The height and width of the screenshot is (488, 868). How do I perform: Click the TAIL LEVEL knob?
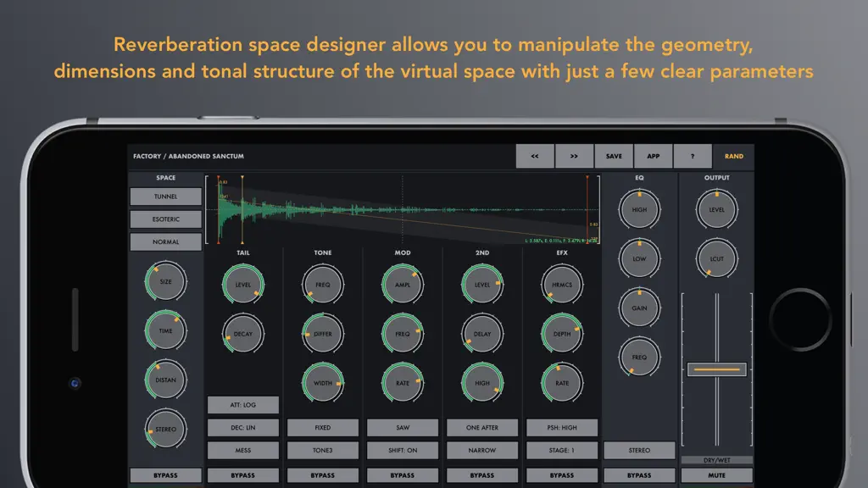[x=243, y=285]
